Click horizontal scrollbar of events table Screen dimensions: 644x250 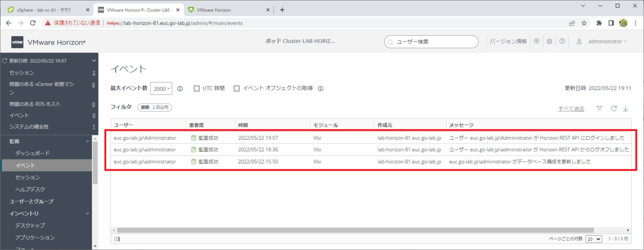(x=354, y=230)
